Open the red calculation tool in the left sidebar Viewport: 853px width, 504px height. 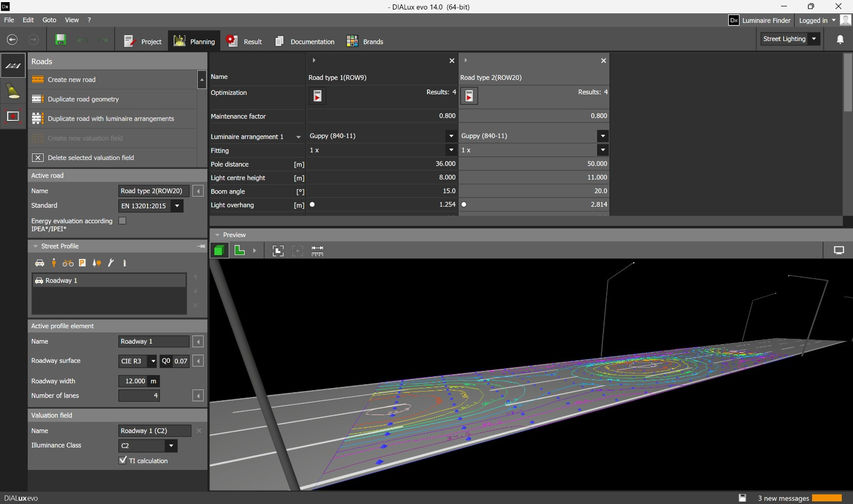[13, 116]
